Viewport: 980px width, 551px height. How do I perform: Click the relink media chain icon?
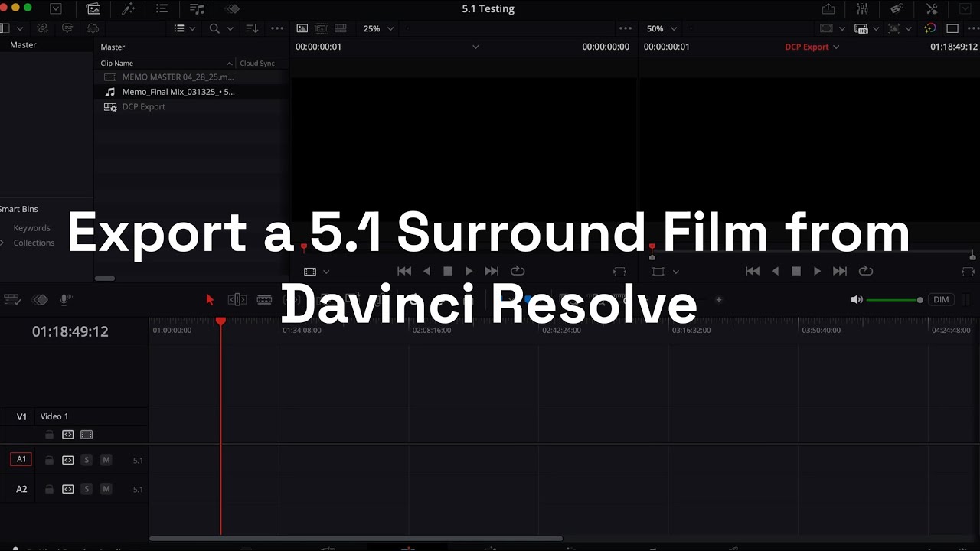pyautogui.click(x=42, y=28)
